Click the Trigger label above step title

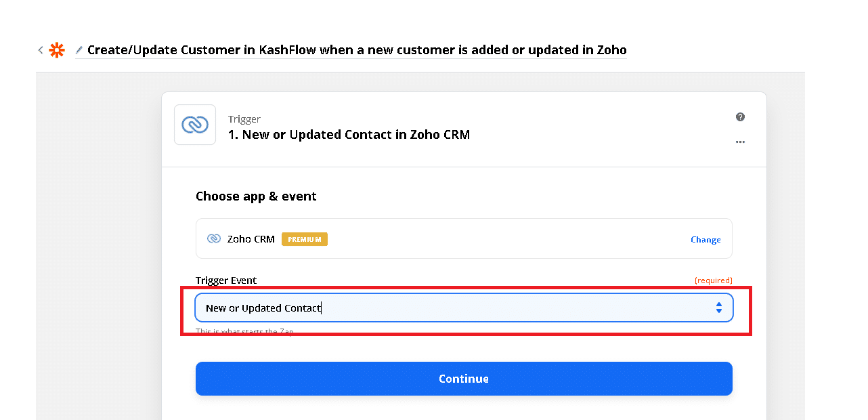pyautogui.click(x=244, y=119)
